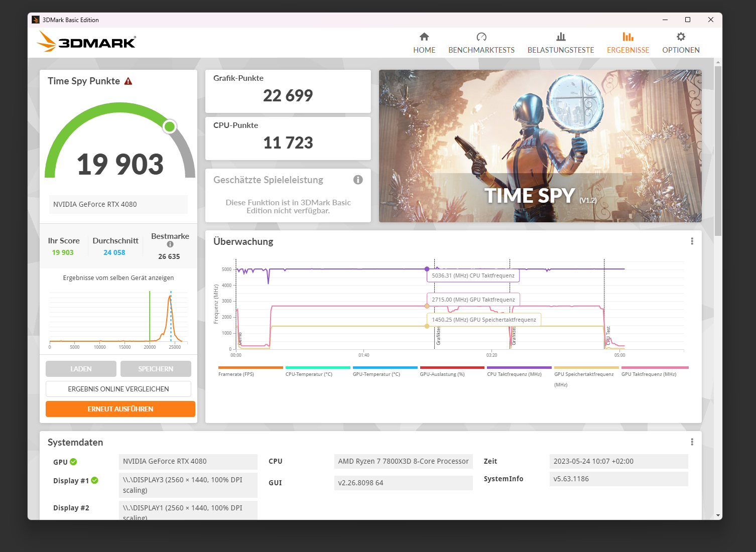This screenshot has width=756, height=552.
Task: Click the 3DMark logo
Action: coord(86,42)
